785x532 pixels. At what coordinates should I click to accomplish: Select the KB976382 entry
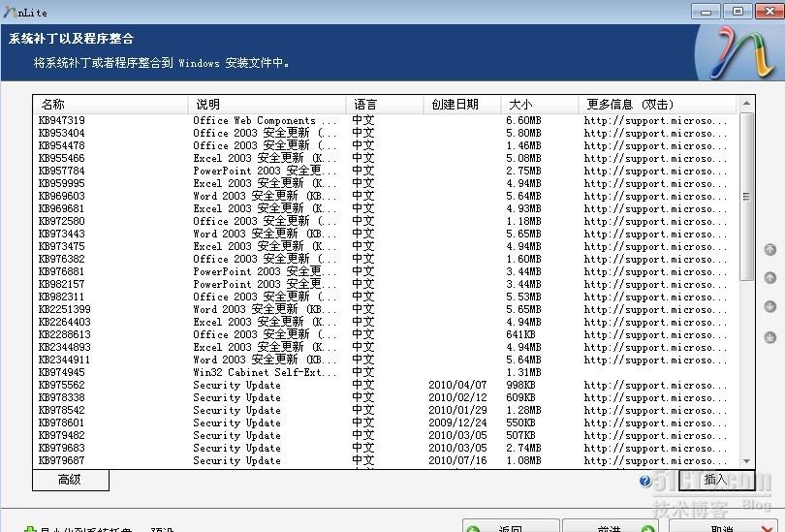coord(386,259)
